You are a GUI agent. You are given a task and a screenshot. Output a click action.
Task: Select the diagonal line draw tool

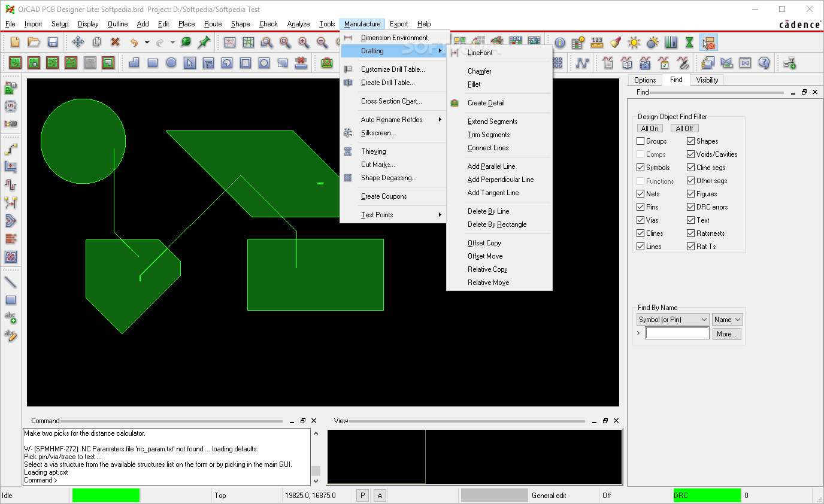click(x=10, y=282)
